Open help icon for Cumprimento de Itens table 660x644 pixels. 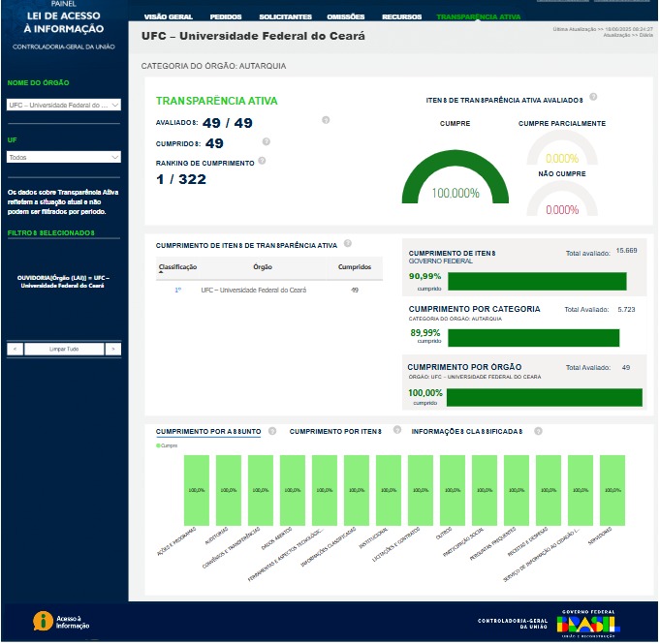pyautogui.click(x=348, y=243)
